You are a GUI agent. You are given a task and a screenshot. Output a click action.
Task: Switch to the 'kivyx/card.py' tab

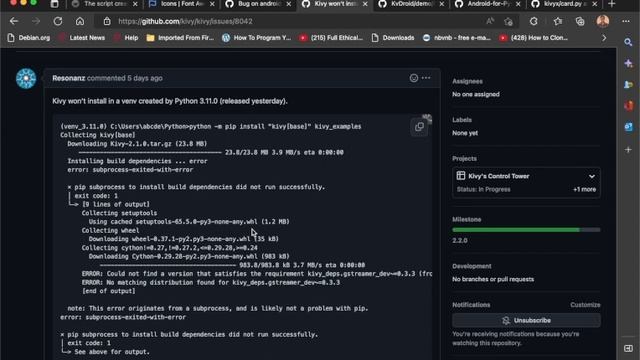(x=564, y=4)
